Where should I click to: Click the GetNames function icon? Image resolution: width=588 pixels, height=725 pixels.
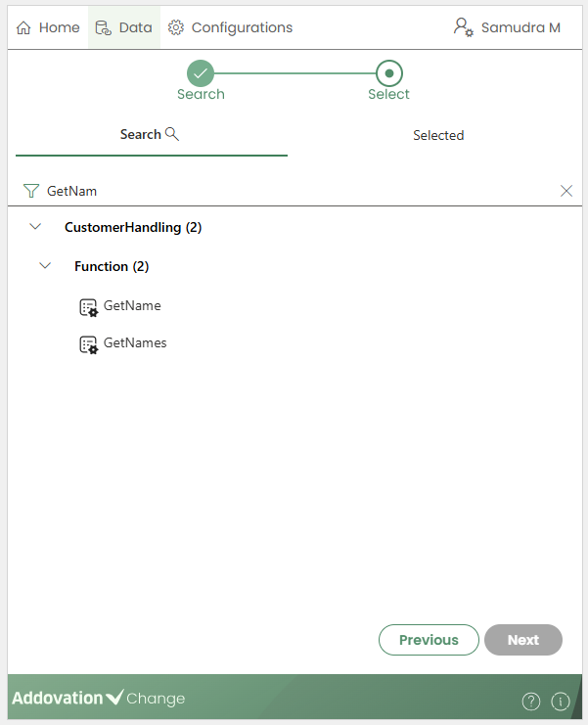[88, 344]
